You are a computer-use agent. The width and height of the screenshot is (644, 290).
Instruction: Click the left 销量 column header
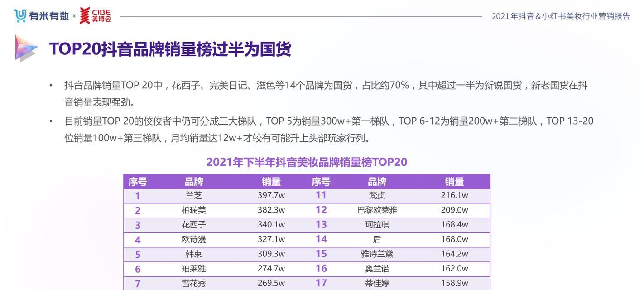point(271,182)
